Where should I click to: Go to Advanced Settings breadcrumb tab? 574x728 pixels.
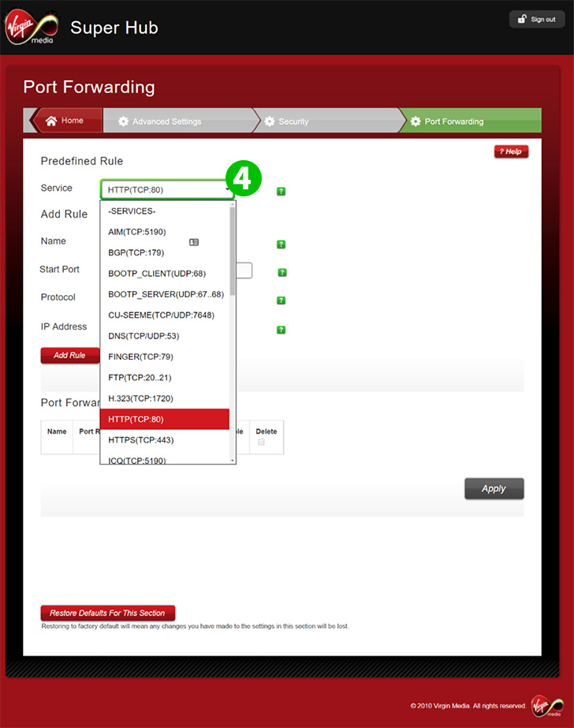tap(179, 121)
